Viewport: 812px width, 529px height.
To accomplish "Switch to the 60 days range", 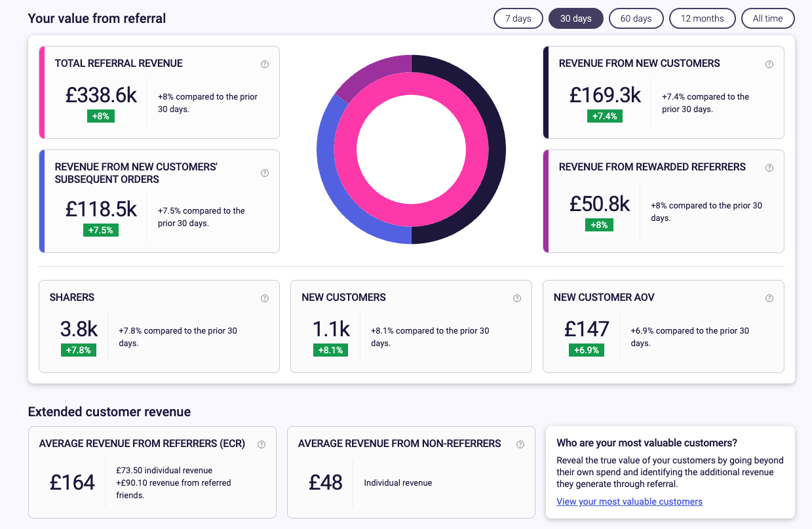I will click(x=636, y=18).
